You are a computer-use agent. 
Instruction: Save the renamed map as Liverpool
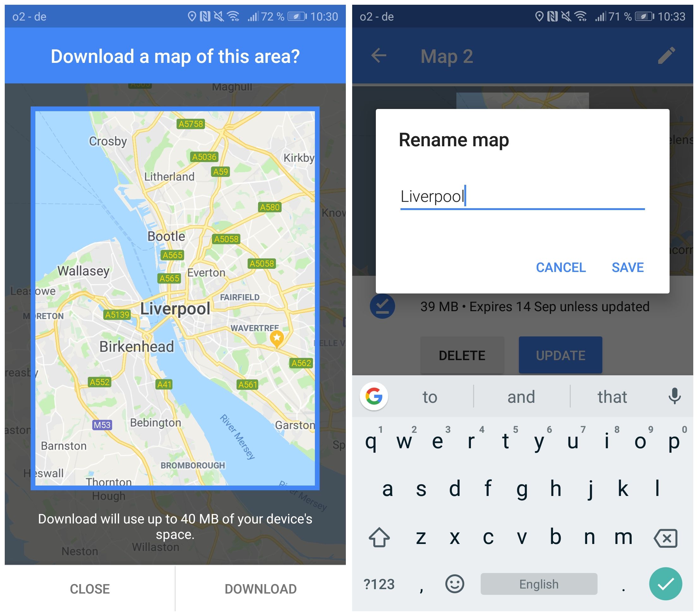629,267
